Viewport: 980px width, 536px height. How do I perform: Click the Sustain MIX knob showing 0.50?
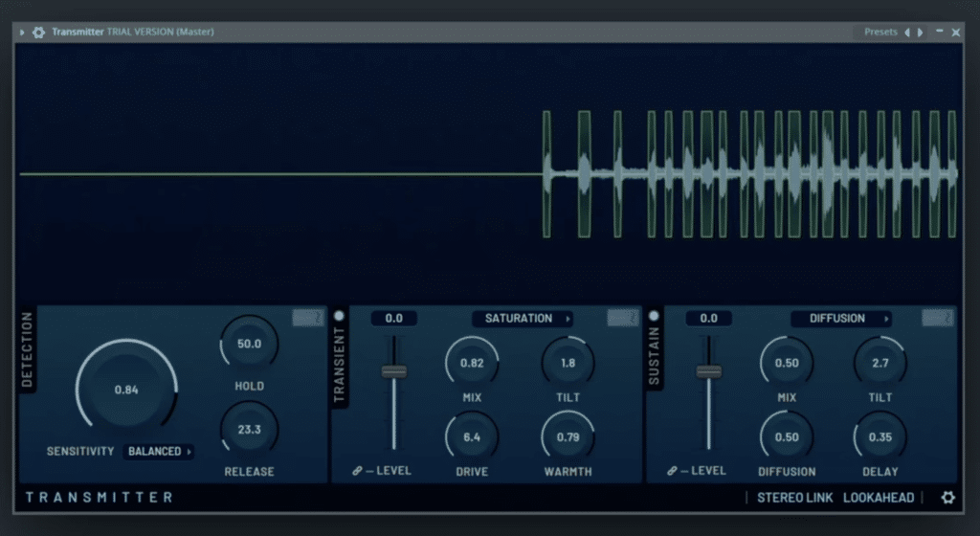coord(787,363)
